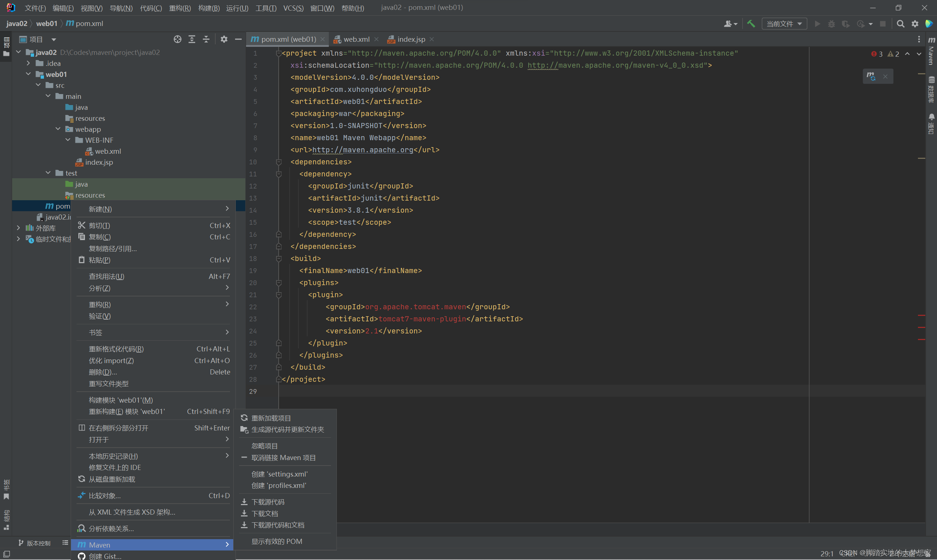Image resolution: width=937 pixels, height=560 pixels.
Task: Collapse the main folder
Action: pos(48,96)
